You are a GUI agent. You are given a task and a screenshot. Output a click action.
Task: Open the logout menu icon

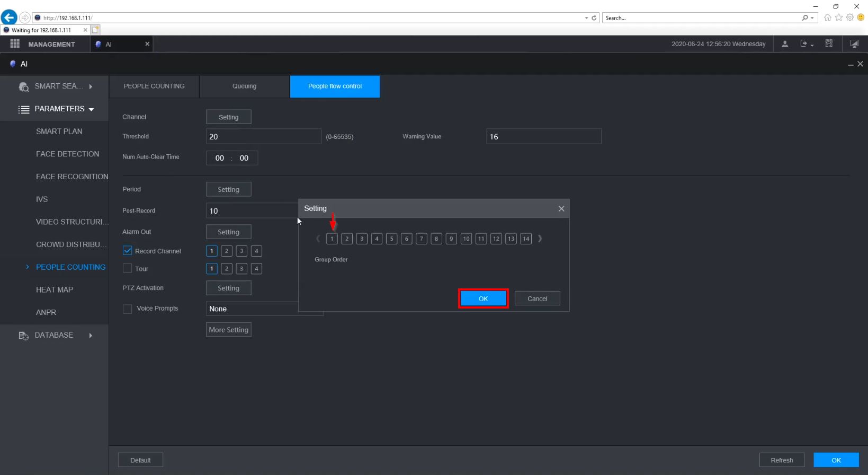pos(804,44)
